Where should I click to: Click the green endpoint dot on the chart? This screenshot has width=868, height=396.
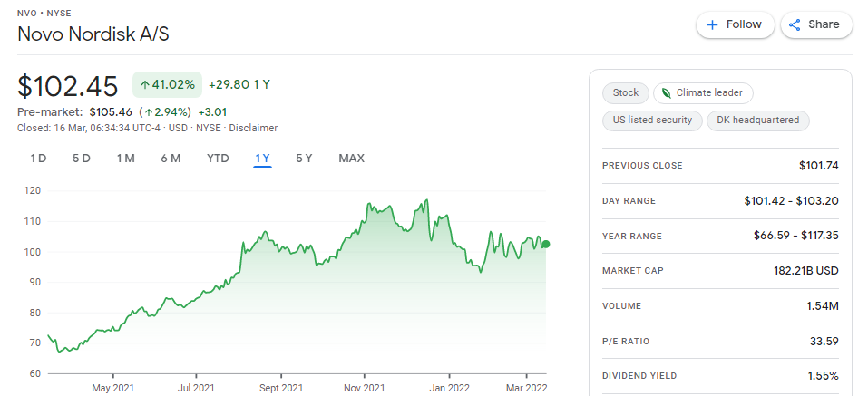(x=546, y=245)
